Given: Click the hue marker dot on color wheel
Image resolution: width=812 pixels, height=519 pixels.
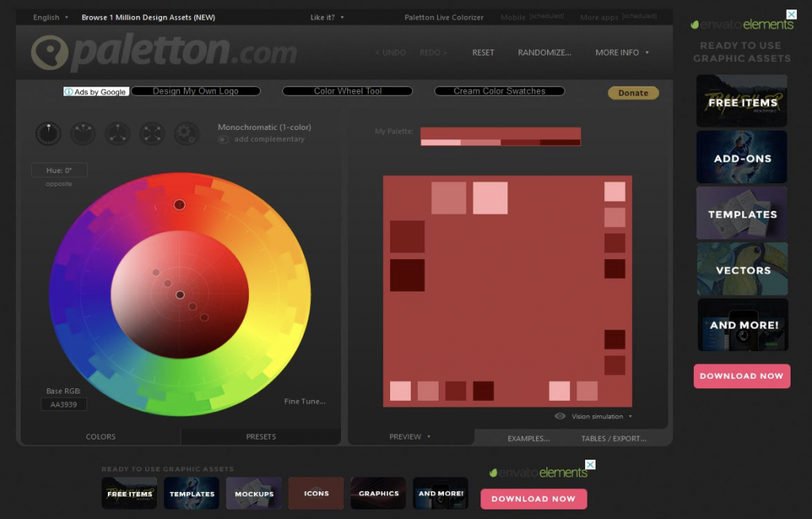Looking at the screenshot, I should [x=179, y=205].
